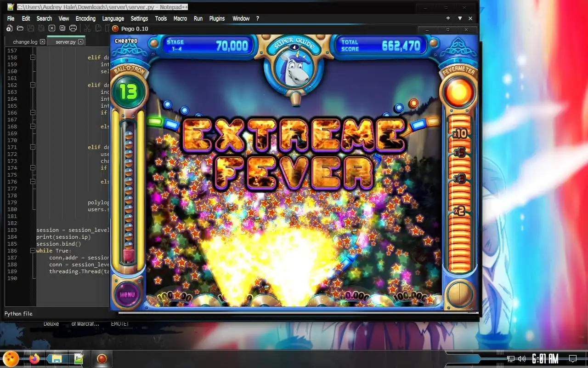Collapse the code fold at line 158
Screen dimensions: 588x368
[33, 57]
